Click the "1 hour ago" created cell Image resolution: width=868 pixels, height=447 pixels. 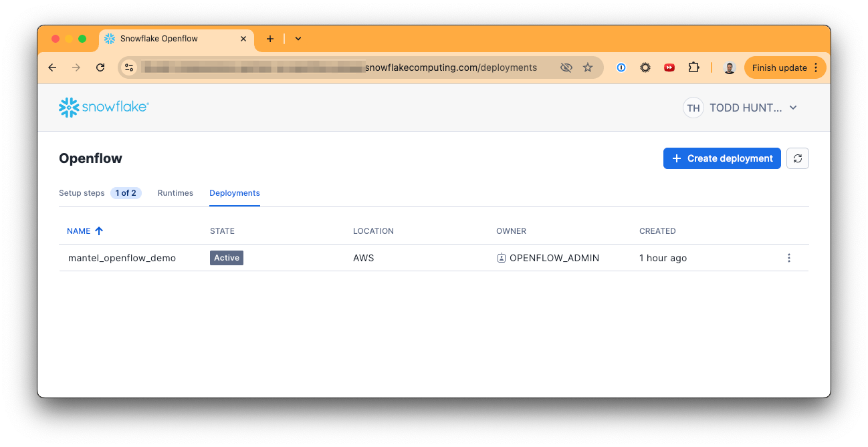(x=663, y=258)
